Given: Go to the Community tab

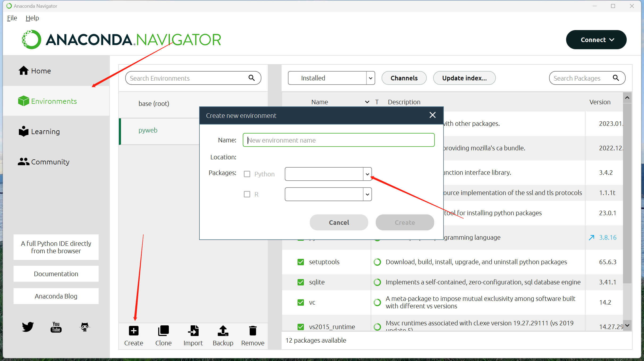Looking at the screenshot, I should 56,162.
